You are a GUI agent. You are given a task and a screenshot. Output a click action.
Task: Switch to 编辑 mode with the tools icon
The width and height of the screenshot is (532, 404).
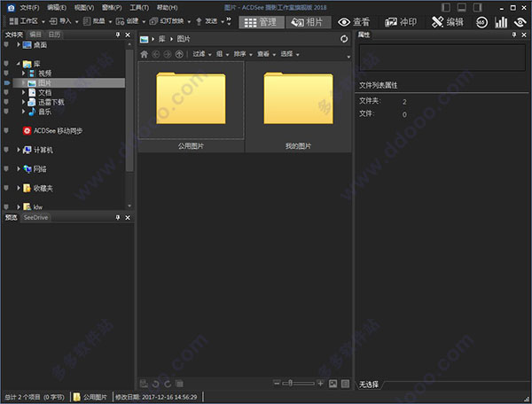[447, 22]
